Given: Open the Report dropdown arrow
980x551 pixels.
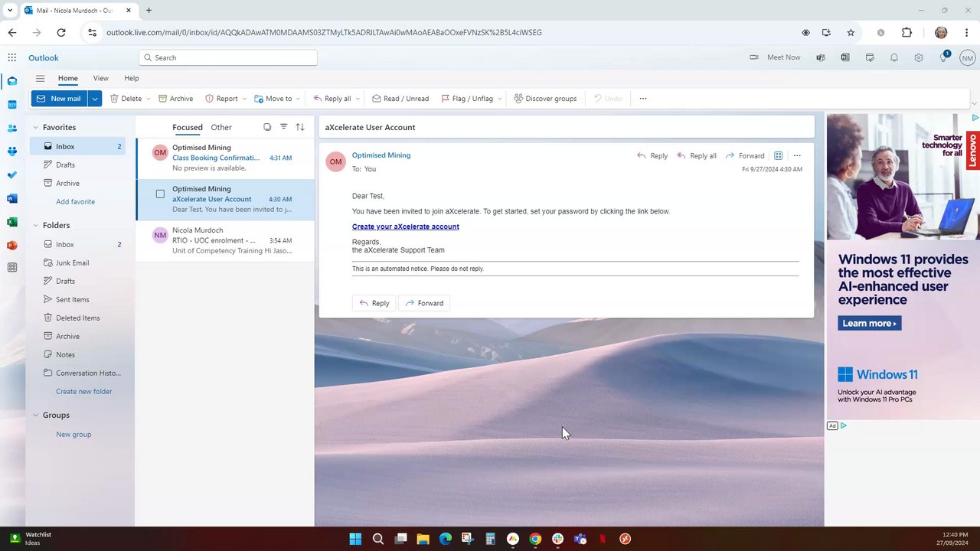Looking at the screenshot, I should click(244, 99).
